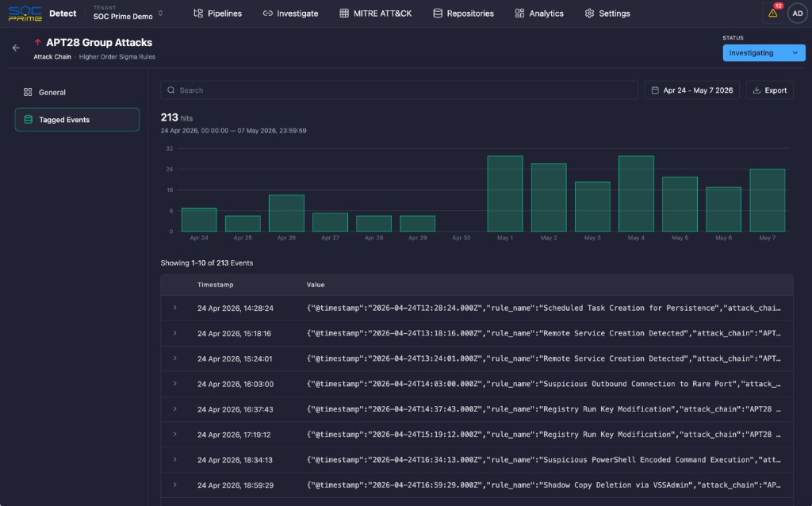
Task: Click the General grid icon in sidebar
Action: [28, 92]
